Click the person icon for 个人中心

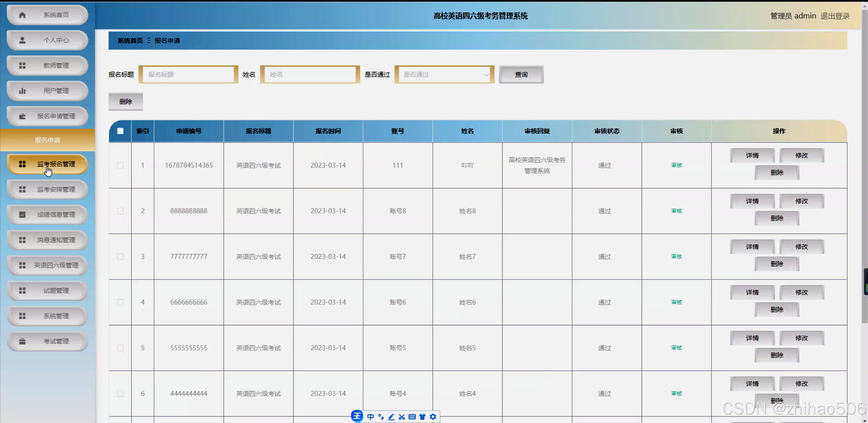pyautogui.click(x=22, y=40)
